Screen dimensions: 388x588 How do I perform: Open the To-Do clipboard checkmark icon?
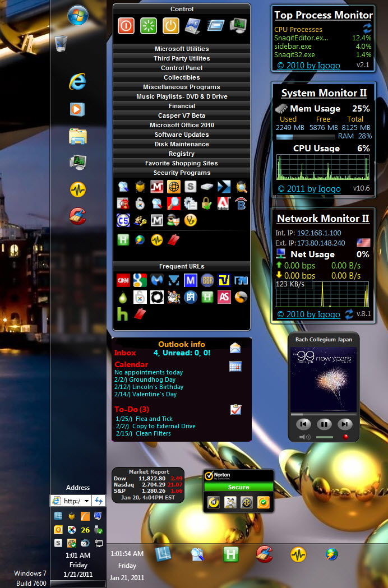tap(235, 410)
